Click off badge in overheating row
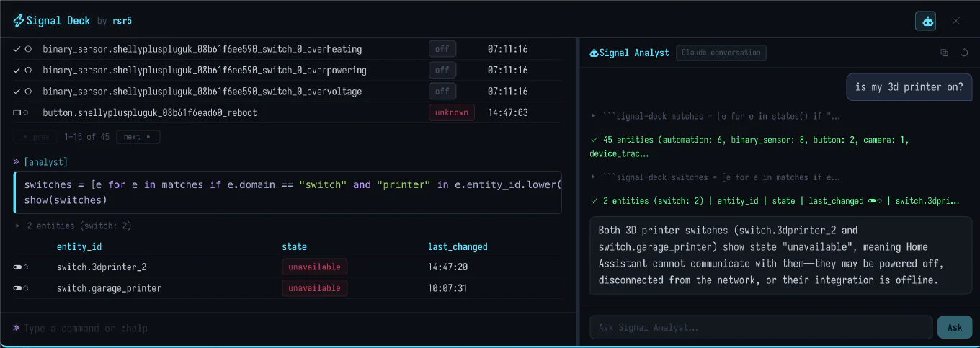 (x=442, y=49)
